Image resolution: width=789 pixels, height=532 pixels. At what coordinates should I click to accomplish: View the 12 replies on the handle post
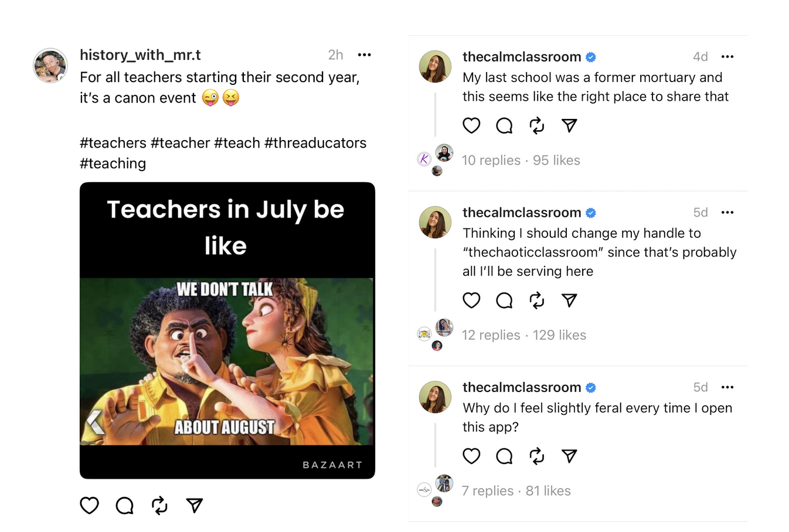491,335
